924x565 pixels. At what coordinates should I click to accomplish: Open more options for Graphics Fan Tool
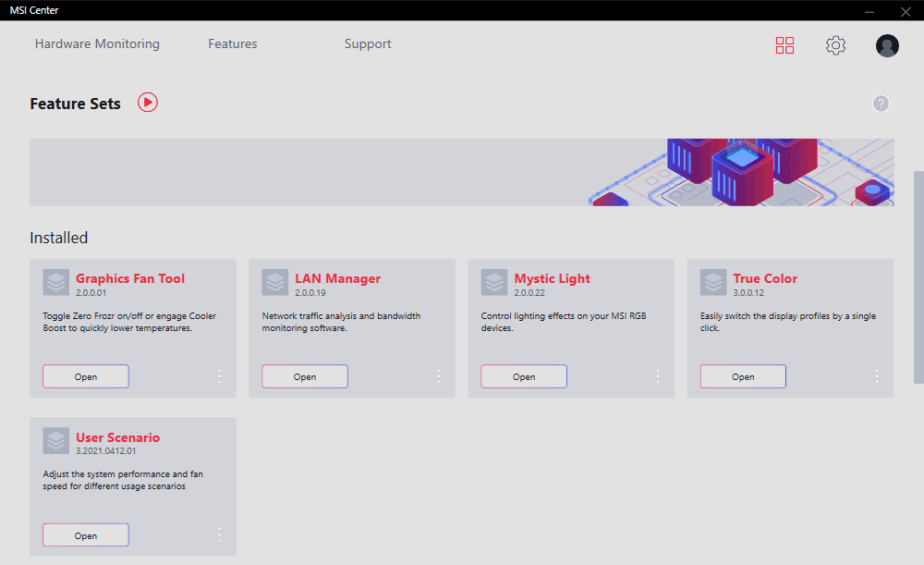(219, 376)
